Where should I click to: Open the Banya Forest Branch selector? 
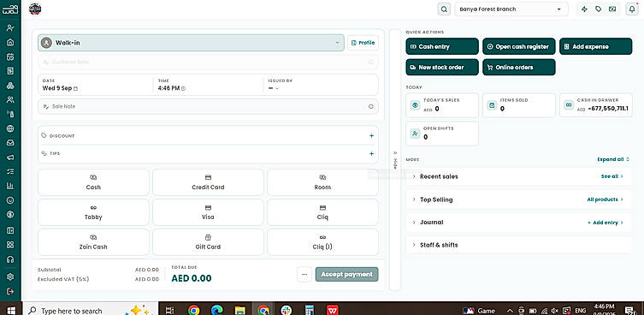click(x=511, y=9)
